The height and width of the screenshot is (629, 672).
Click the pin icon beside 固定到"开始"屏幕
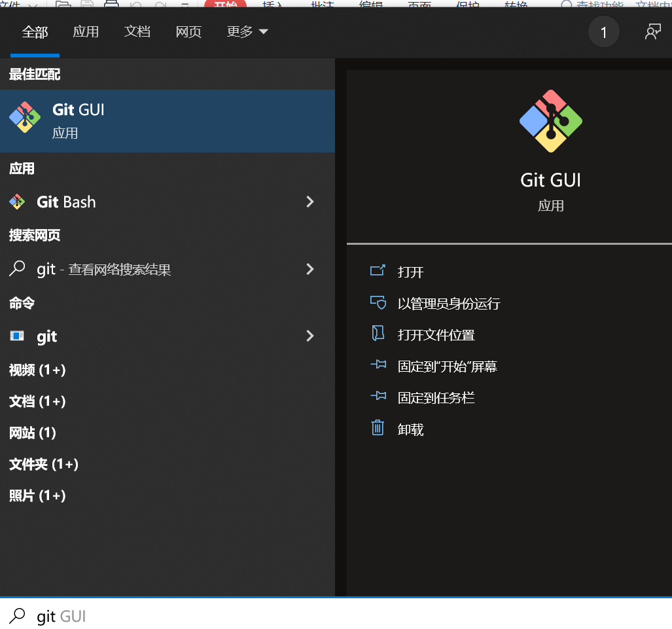(378, 365)
